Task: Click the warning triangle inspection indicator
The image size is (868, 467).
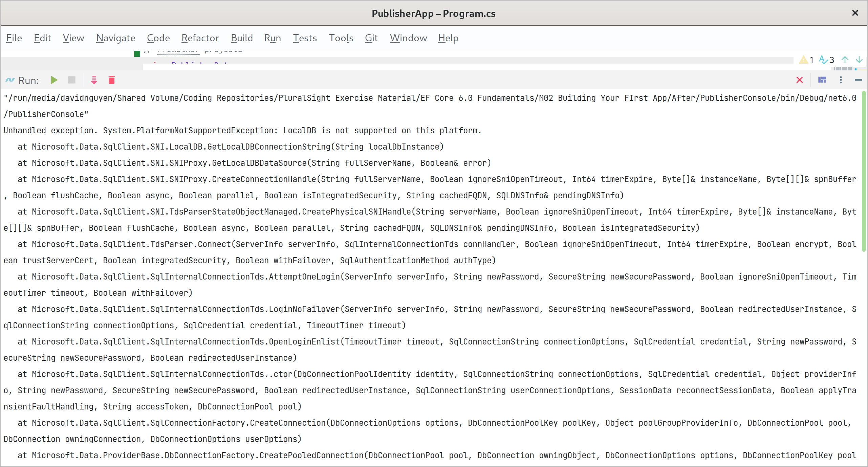Action: pos(804,60)
